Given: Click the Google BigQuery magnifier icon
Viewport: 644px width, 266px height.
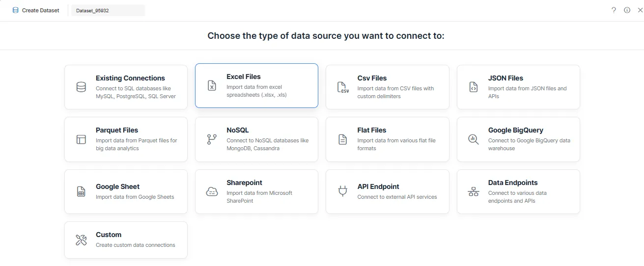Looking at the screenshot, I should pyautogui.click(x=474, y=139).
